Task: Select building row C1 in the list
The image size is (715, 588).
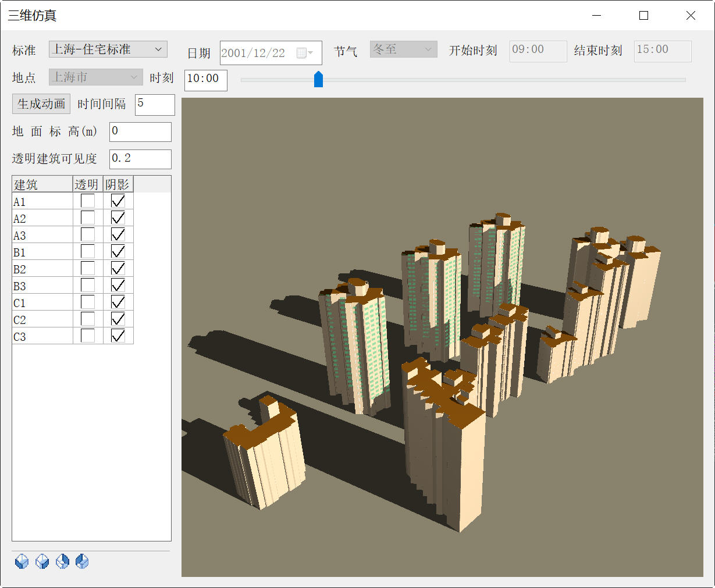Action: pos(73,302)
